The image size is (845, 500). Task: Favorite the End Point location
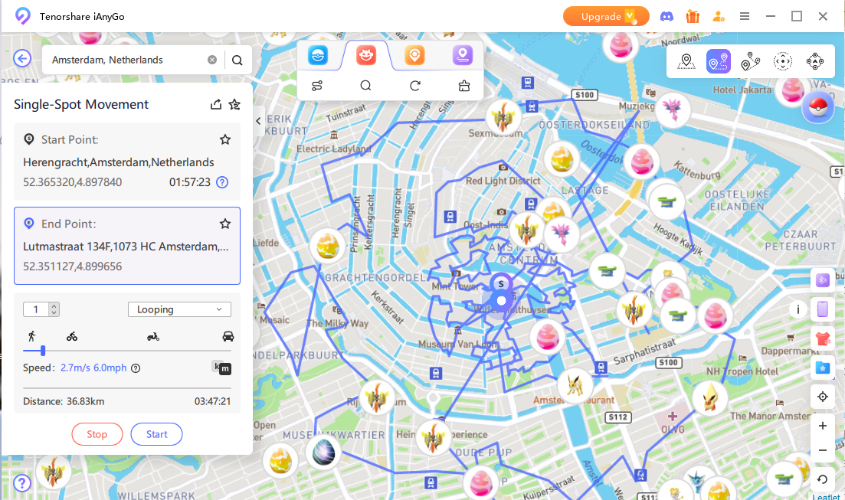click(x=225, y=224)
